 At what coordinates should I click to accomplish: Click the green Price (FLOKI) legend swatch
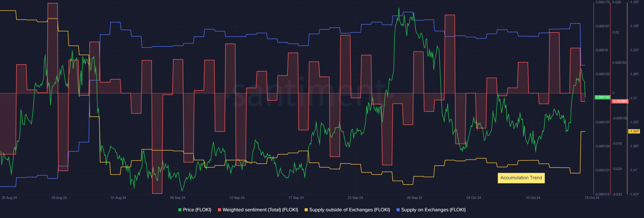pyautogui.click(x=180, y=210)
